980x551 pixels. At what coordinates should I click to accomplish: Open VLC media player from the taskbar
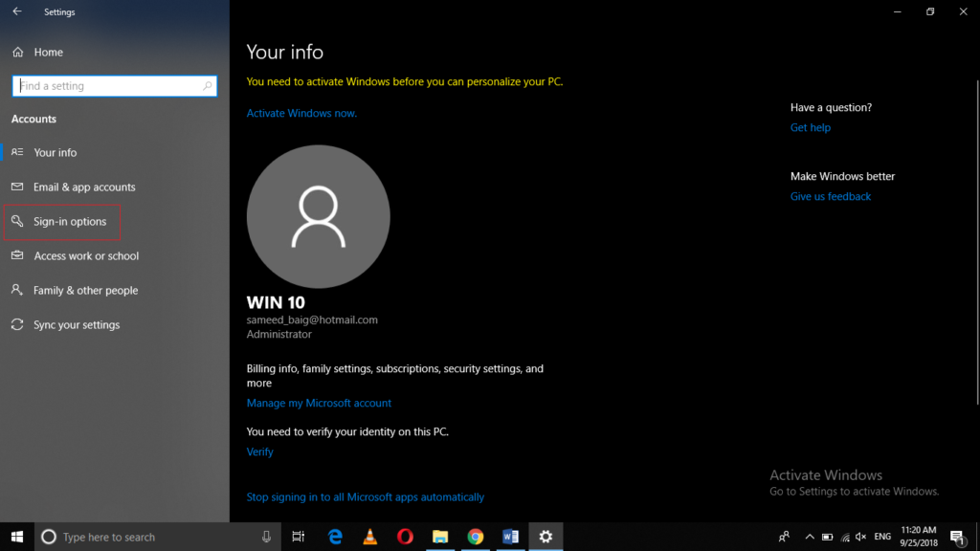[369, 537]
